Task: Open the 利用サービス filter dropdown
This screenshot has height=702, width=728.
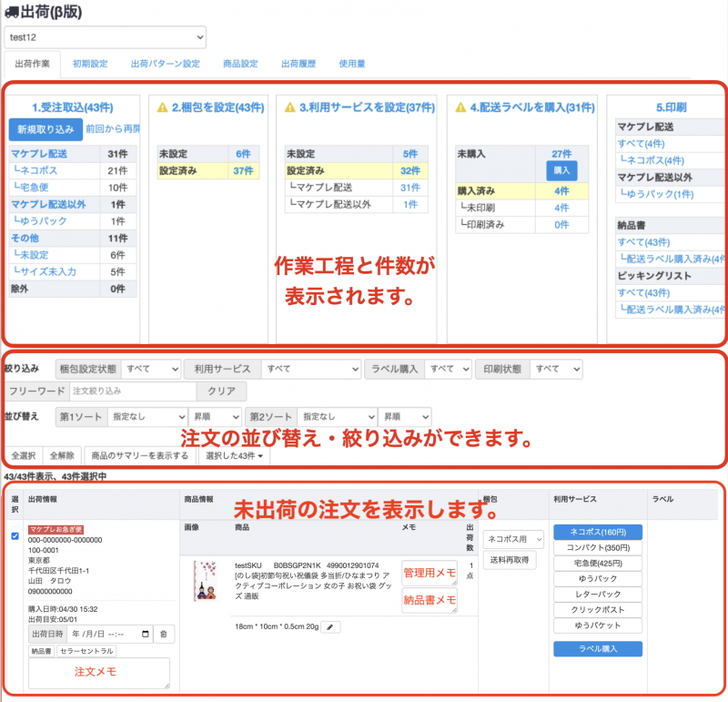Action: point(311,369)
